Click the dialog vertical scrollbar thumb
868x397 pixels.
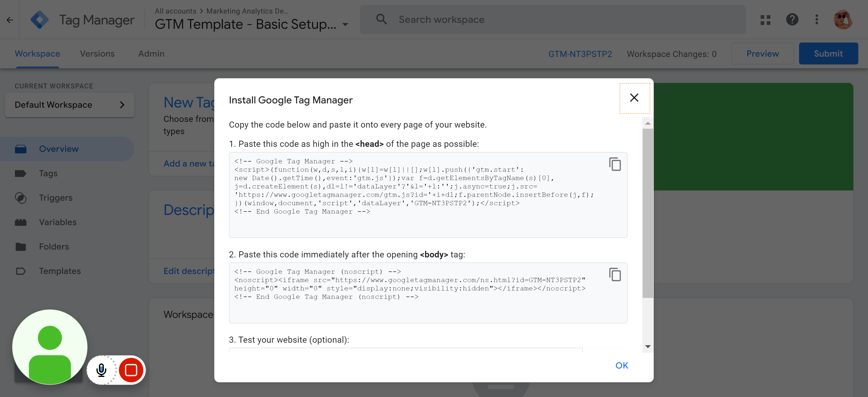pyautogui.click(x=648, y=213)
